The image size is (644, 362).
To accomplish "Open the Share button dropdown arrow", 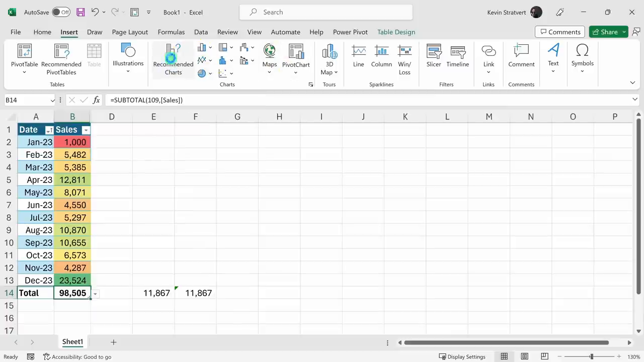I will pos(624,32).
